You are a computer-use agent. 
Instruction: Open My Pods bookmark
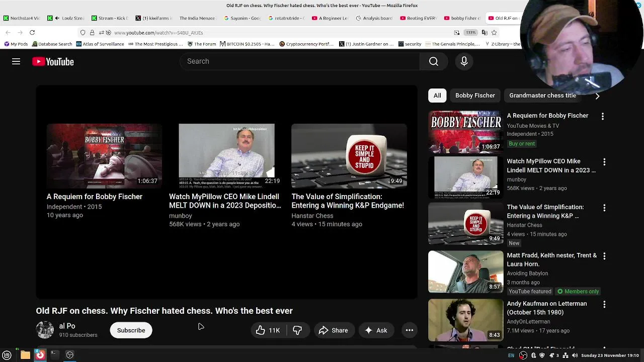(x=16, y=44)
